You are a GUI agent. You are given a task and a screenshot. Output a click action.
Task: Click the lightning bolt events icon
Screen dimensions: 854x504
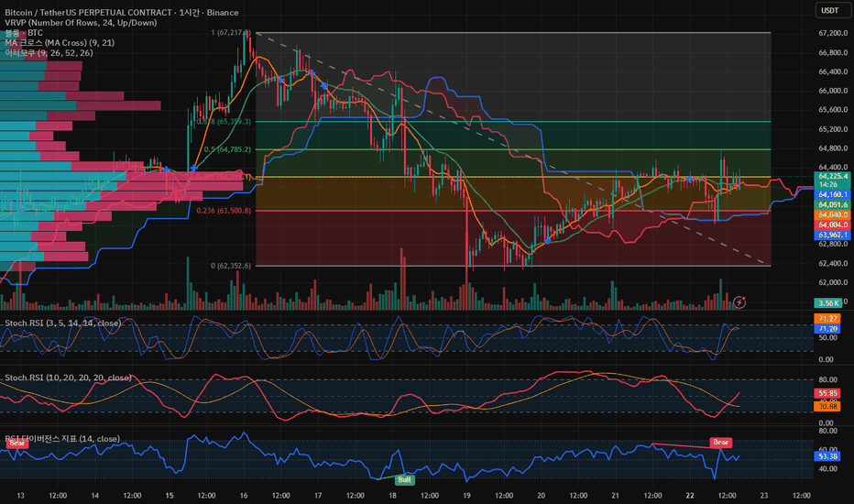coord(739,301)
